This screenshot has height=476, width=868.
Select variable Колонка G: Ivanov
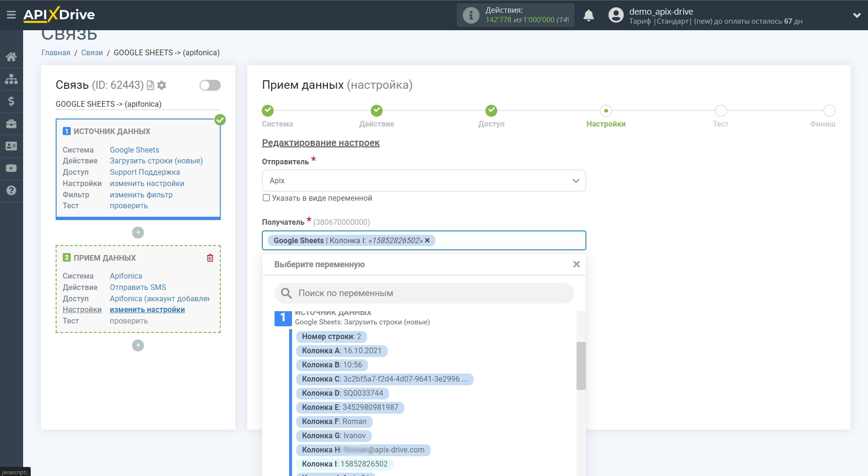[x=334, y=436]
